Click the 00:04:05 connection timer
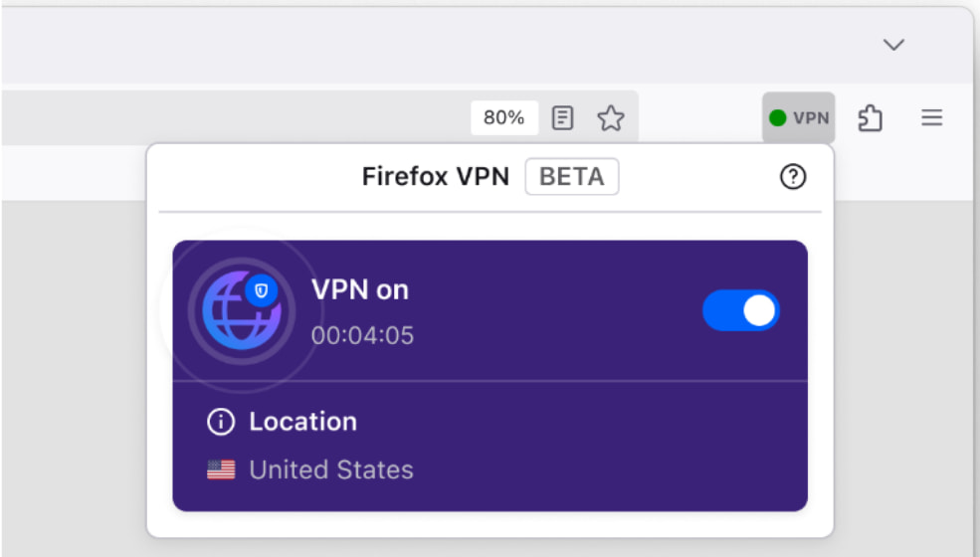 [362, 335]
